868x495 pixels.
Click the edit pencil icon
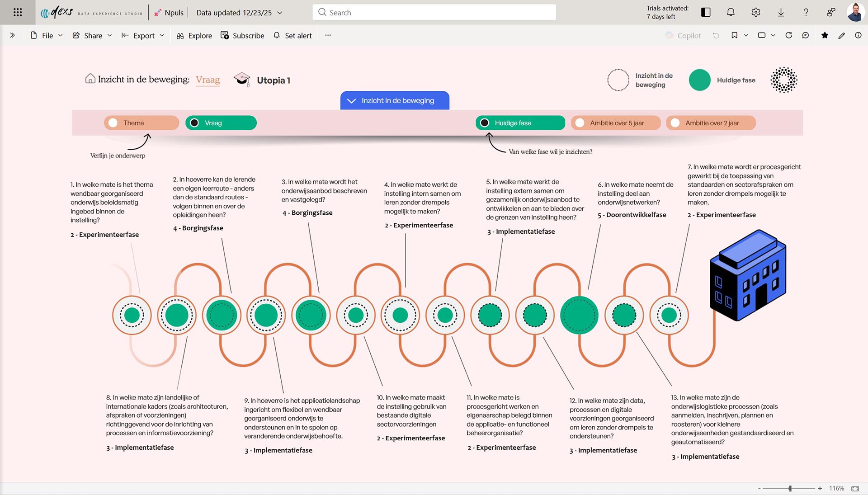coord(841,35)
